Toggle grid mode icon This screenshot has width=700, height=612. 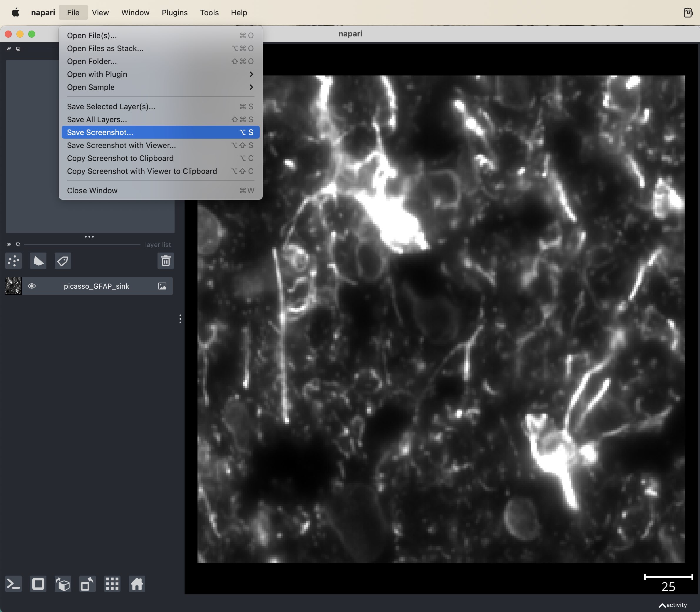(112, 584)
